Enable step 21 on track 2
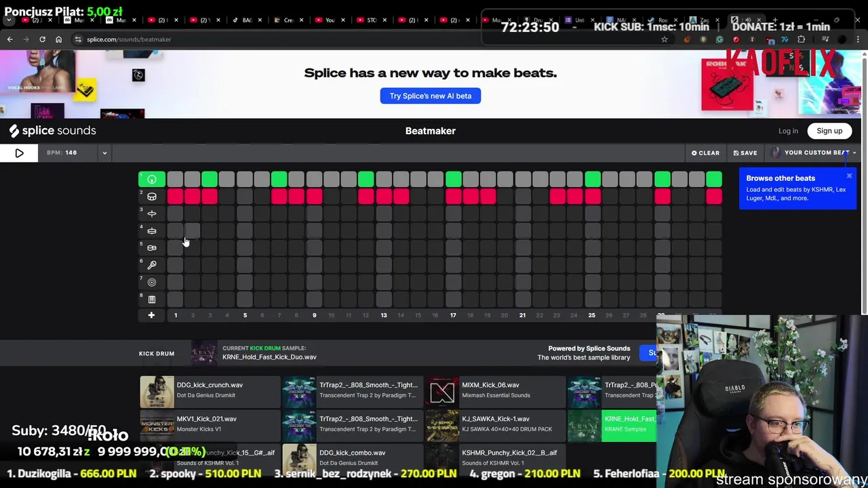Viewport: 868px width, 488px height. coord(523,197)
